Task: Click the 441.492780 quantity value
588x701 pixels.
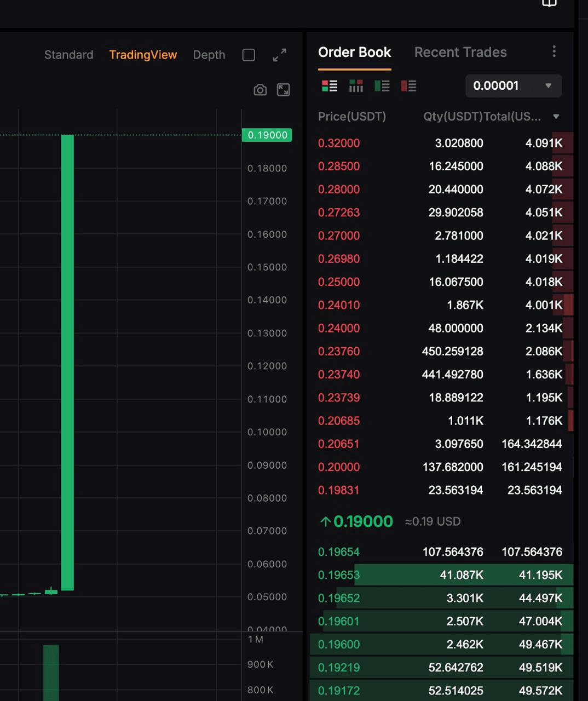Action: (453, 375)
